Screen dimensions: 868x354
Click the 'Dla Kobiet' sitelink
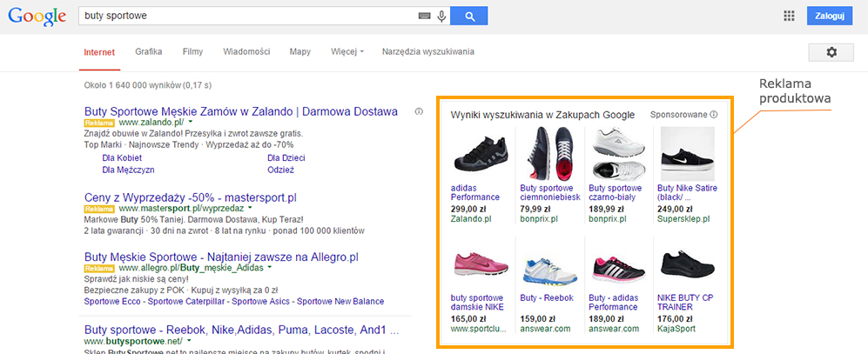120,157
